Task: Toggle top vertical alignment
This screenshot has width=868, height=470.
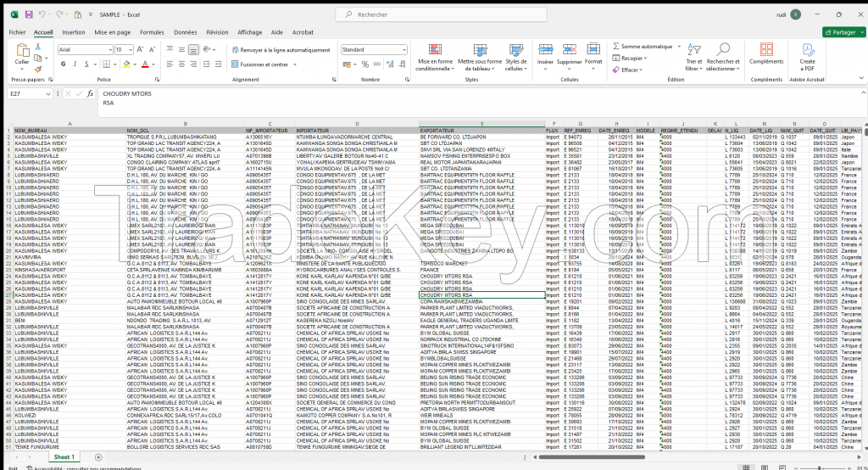Action: [170, 49]
